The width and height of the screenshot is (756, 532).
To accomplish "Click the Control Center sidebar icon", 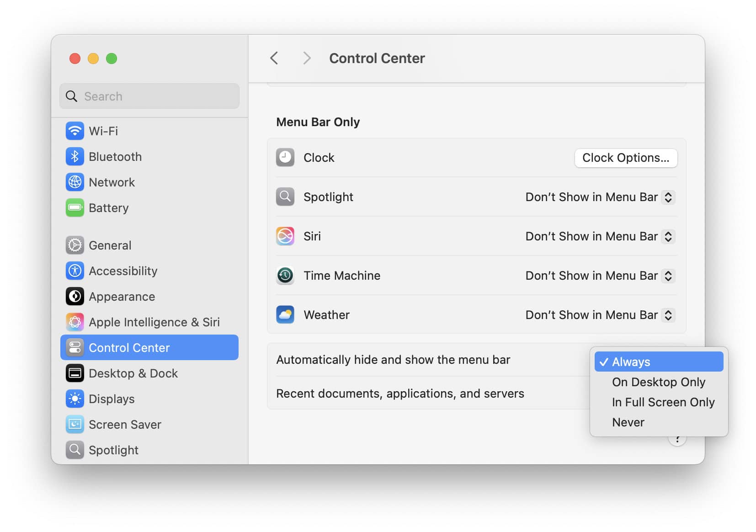I will [75, 347].
